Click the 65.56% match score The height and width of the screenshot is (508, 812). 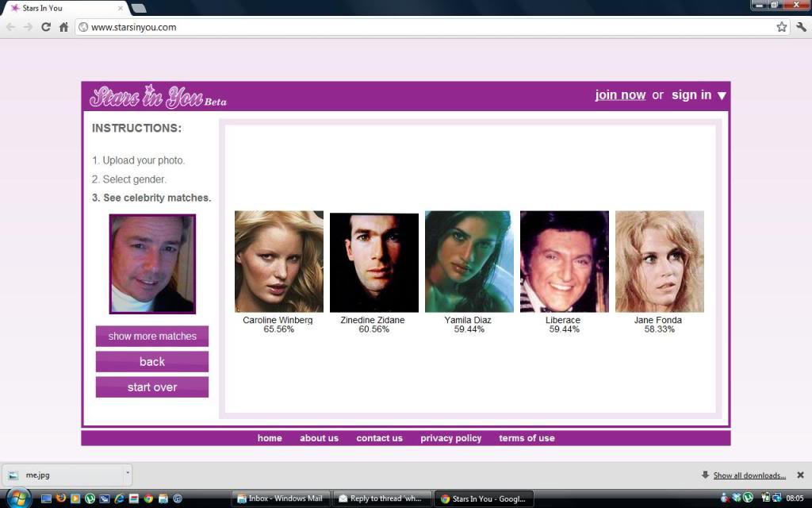[278, 329]
